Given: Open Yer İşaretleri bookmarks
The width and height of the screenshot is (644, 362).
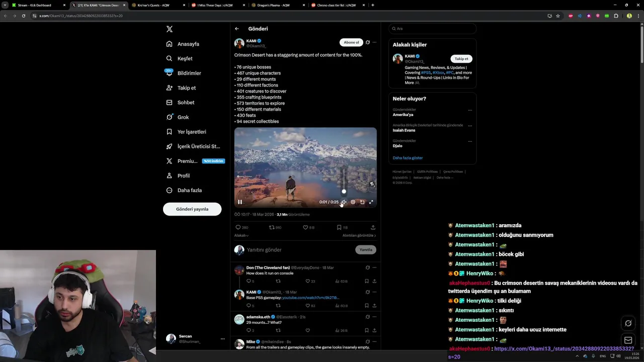Looking at the screenshot, I should [x=186, y=132].
